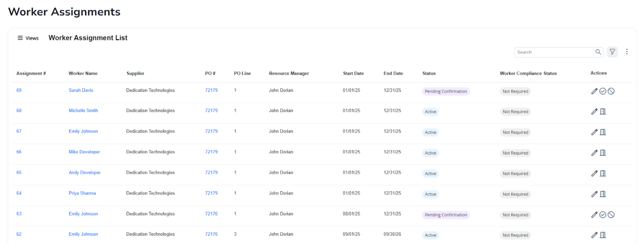The image size is (644, 249).
Task: Click the search magnifier icon
Action: tap(598, 52)
